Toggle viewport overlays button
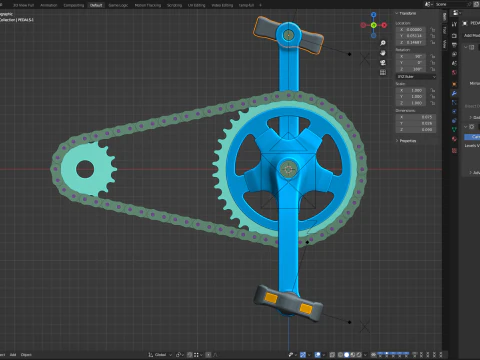 point(318,355)
